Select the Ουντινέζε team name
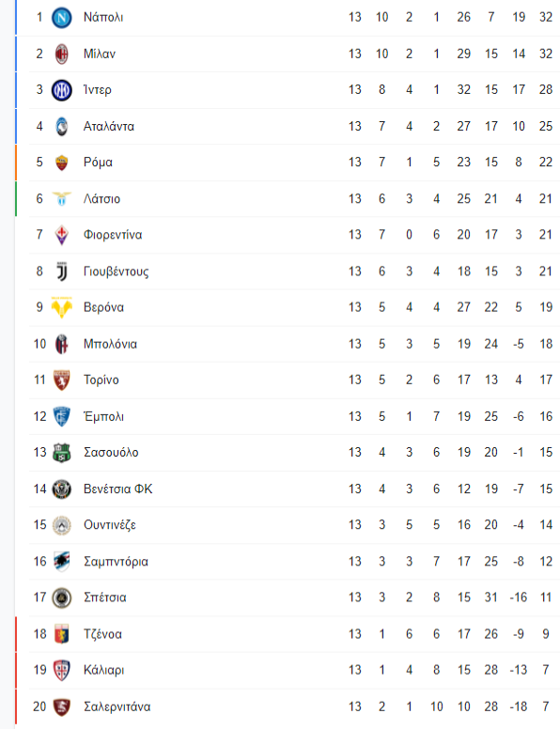 (110, 525)
